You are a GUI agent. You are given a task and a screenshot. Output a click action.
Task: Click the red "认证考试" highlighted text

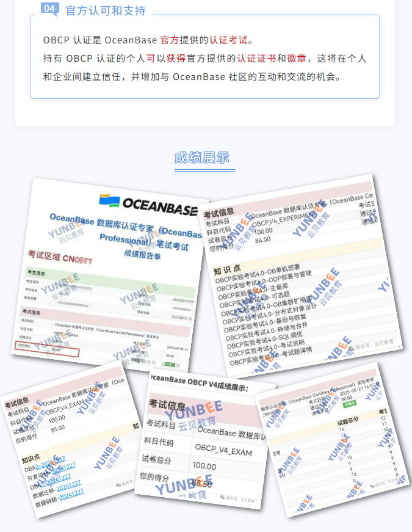coord(229,40)
